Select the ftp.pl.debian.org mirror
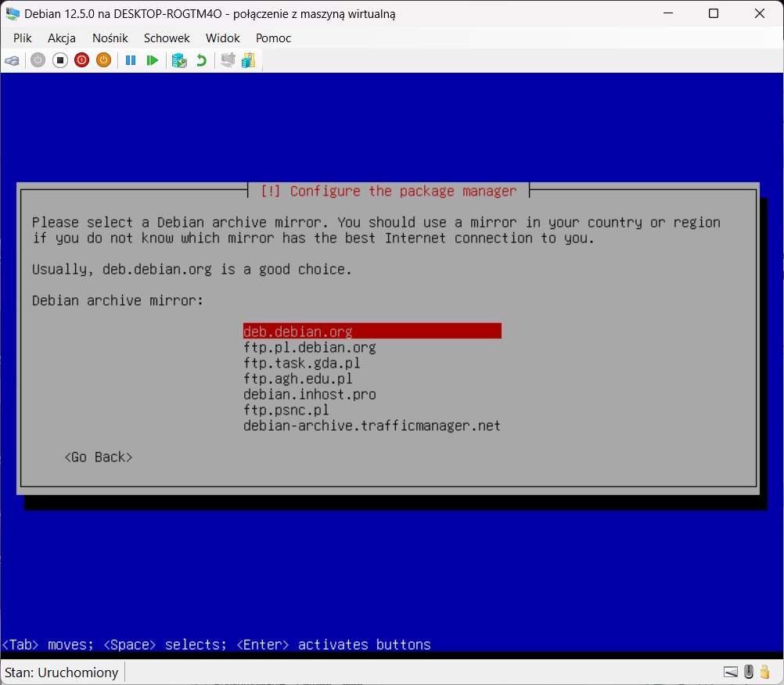784x685 pixels. [310, 347]
